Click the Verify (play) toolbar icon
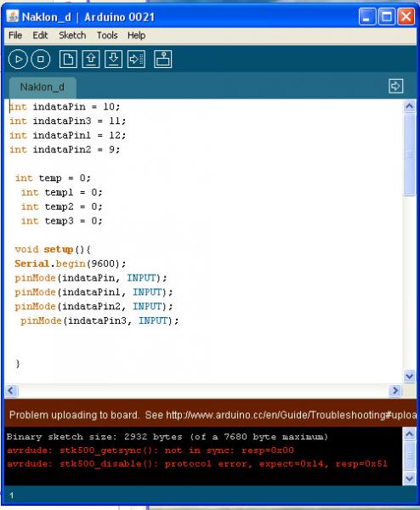The image size is (420, 510). [x=18, y=59]
